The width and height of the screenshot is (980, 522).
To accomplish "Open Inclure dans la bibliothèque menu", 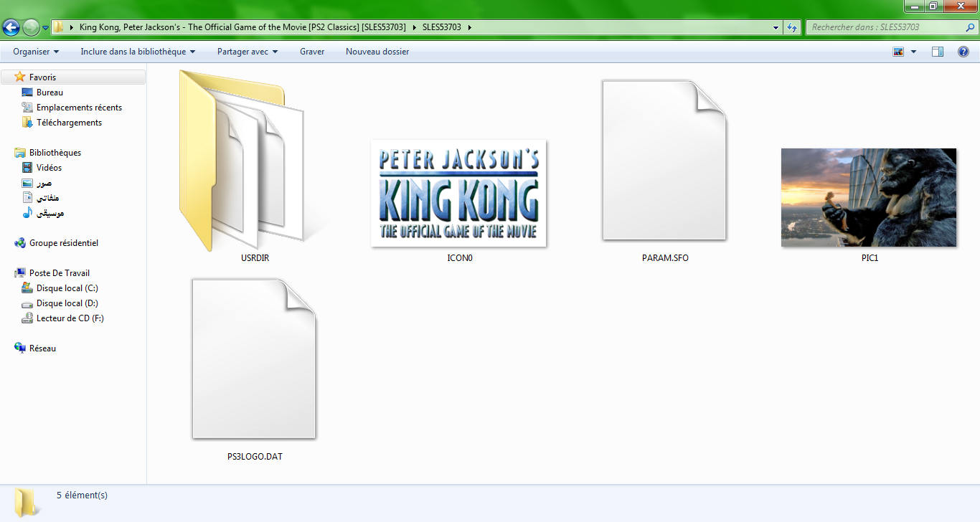I will [138, 52].
